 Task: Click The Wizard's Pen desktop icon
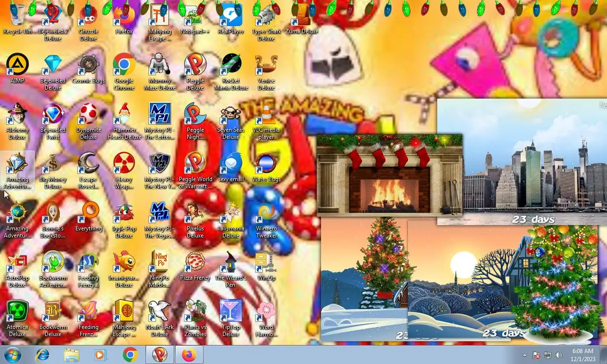click(231, 269)
